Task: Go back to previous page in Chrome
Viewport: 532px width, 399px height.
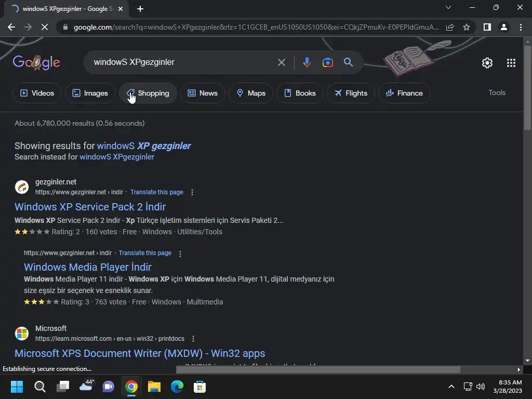Action: [x=11, y=27]
